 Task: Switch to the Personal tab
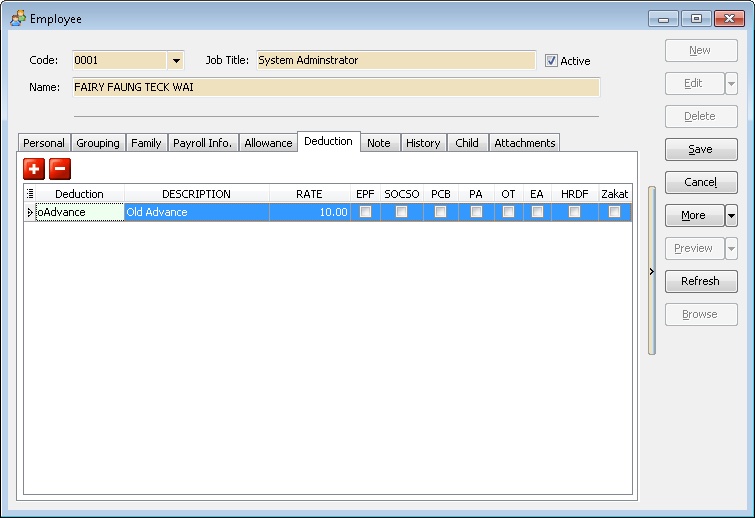[44, 143]
